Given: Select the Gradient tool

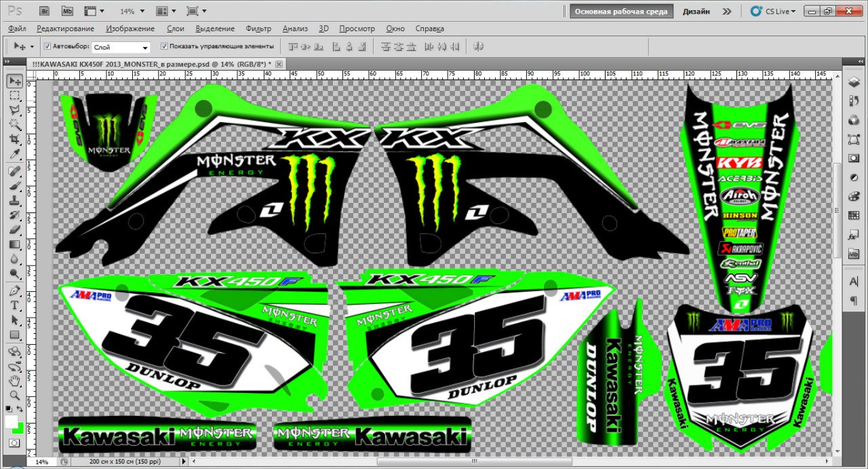Looking at the screenshot, I should pyautogui.click(x=14, y=244).
